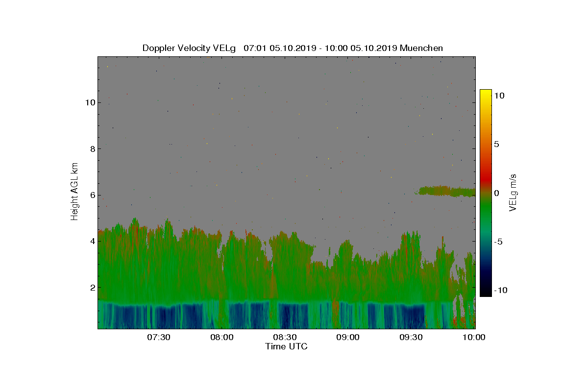Viewport: 588px width, 392px height.
Task: Click the height tick label '6'
Action: (x=92, y=195)
